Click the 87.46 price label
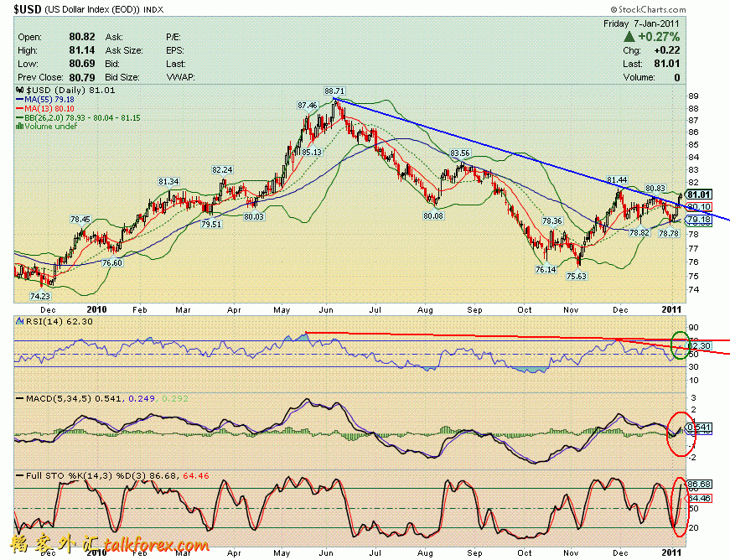The image size is (730, 560). [308, 105]
